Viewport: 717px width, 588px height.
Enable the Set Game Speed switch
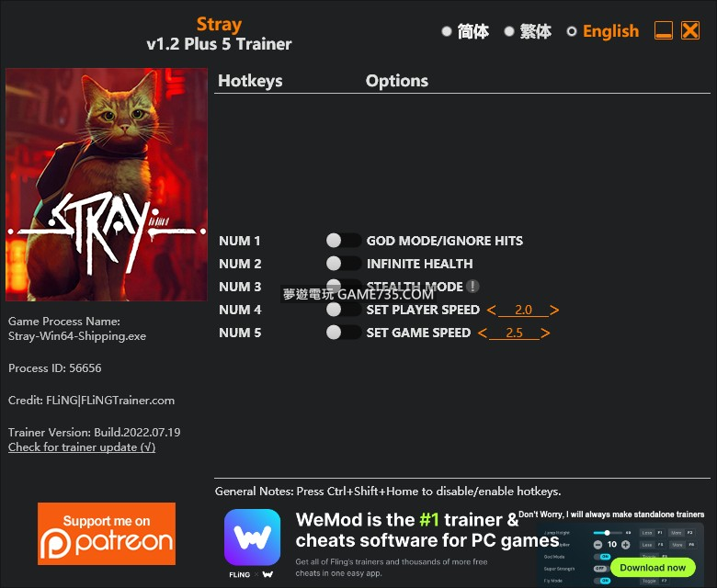pos(344,333)
